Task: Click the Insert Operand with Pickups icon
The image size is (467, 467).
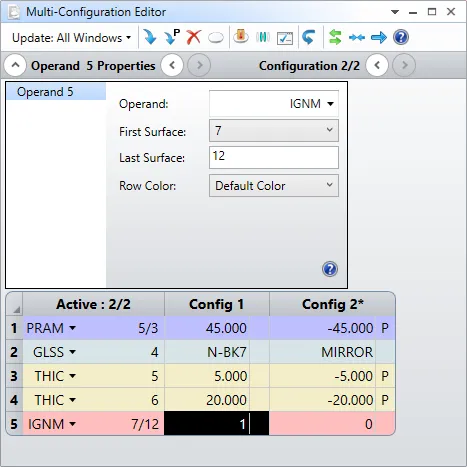Action: (x=172, y=37)
